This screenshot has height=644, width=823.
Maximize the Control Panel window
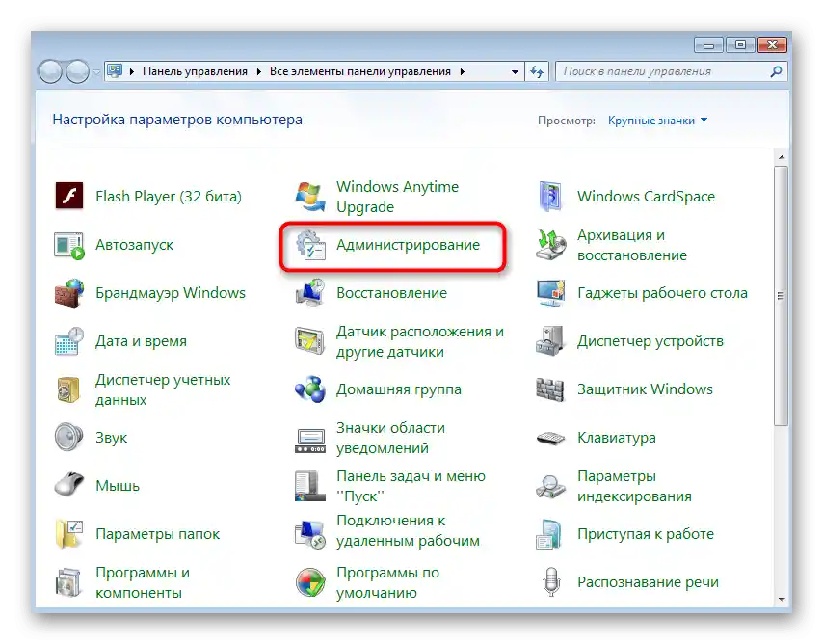tap(740, 45)
